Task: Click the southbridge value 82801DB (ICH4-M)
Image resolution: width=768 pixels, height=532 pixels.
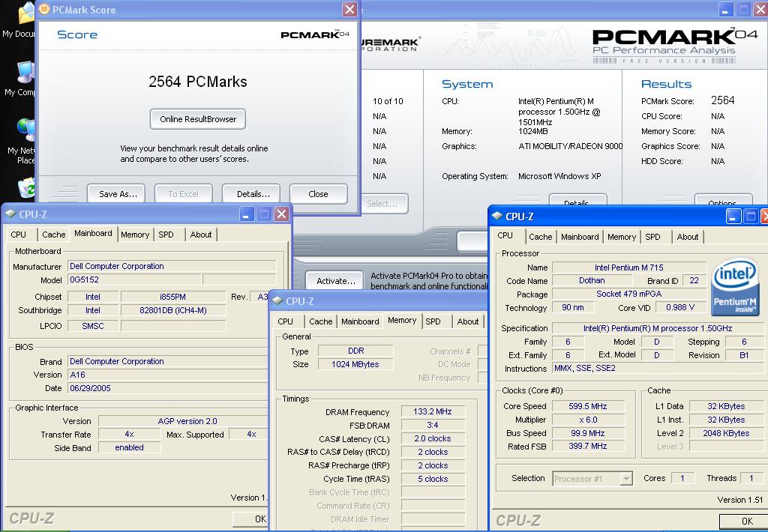Action: pyautogui.click(x=173, y=310)
